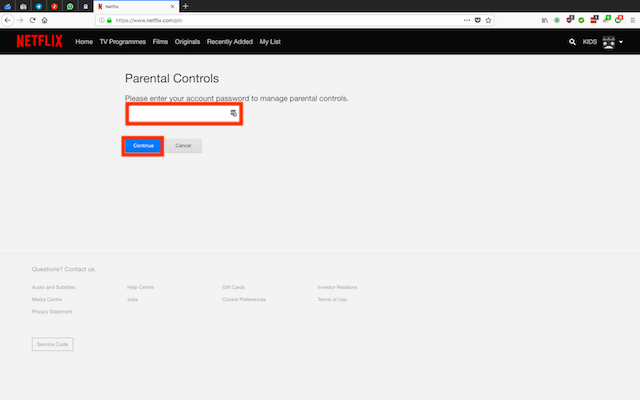Open the Privacy Statement link
The width and height of the screenshot is (640, 400).
point(52,312)
